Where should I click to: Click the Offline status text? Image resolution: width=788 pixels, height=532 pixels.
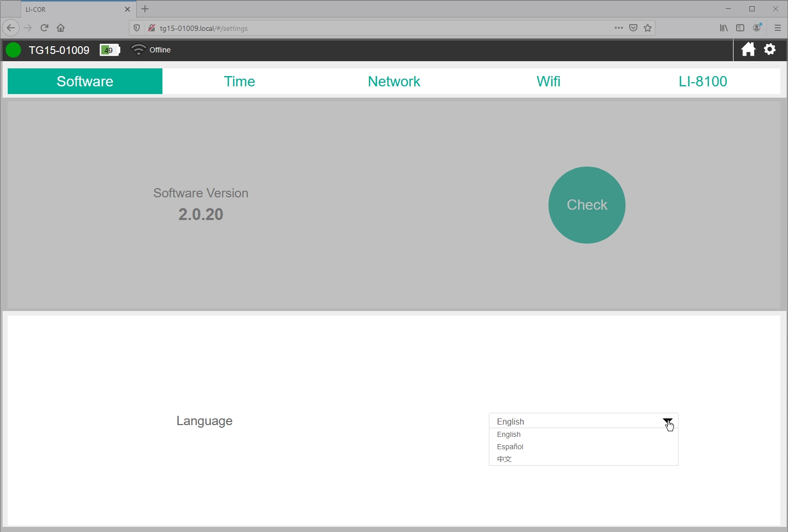pos(160,50)
